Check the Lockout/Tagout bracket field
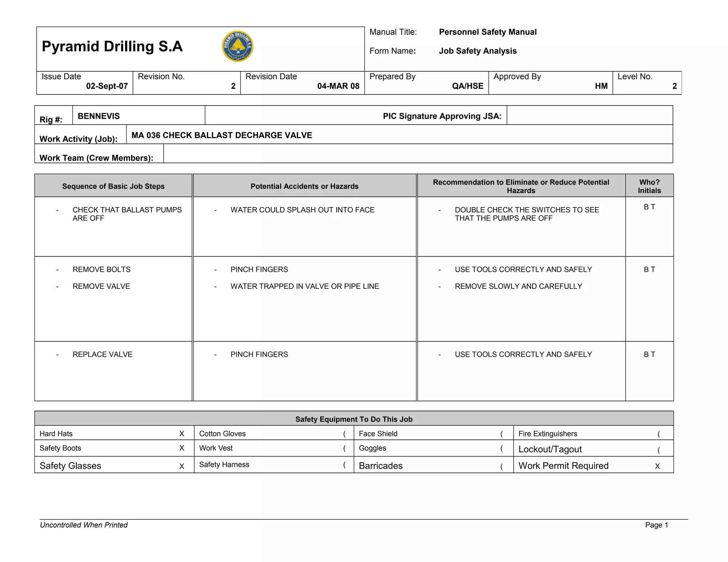 coord(659,450)
